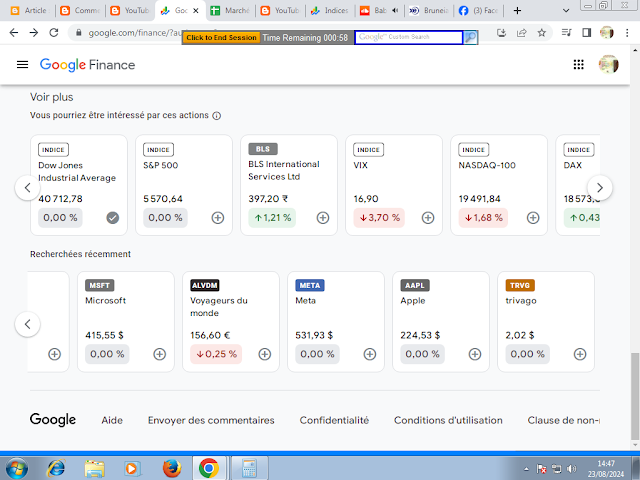Focus the Google Custom Search field

[x=409, y=37]
